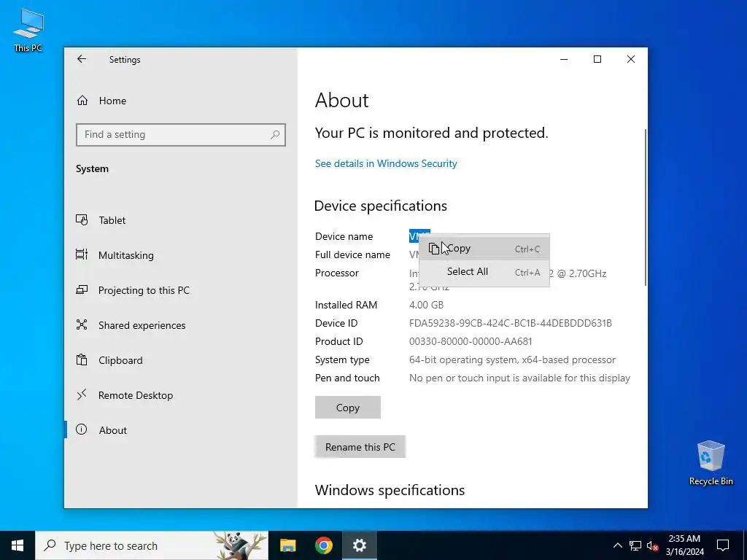Minimize the Settings window
Image resolution: width=747 pixels, height=560 pixels.
[564, 59]
